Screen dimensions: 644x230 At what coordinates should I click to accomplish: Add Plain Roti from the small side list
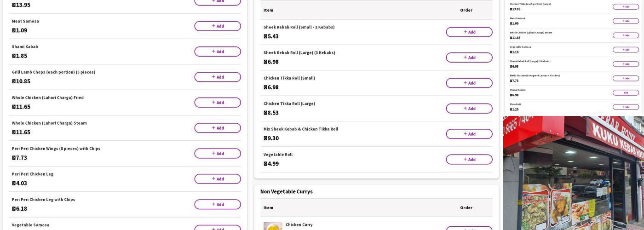[625, 107]
